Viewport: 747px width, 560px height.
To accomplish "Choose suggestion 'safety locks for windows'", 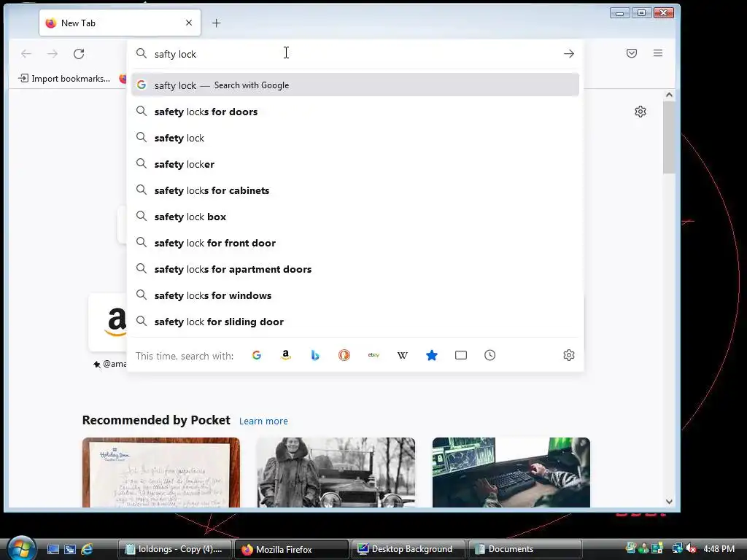I will (355, 295).
